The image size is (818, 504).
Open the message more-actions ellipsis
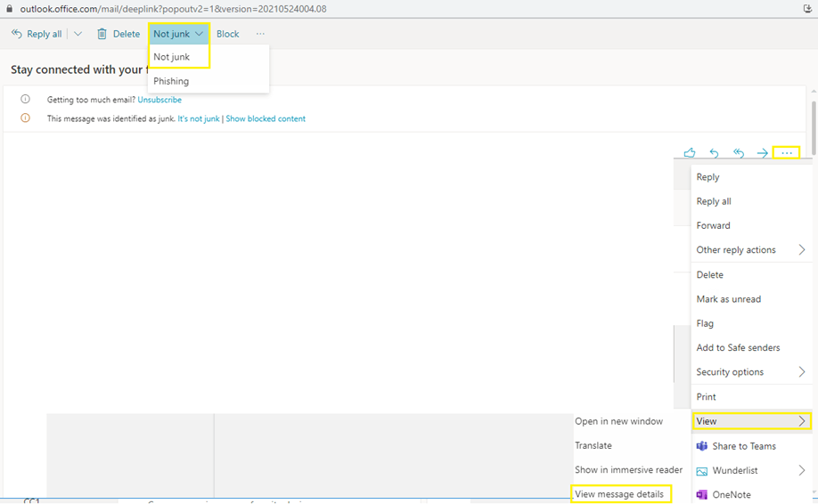(786, 152)
